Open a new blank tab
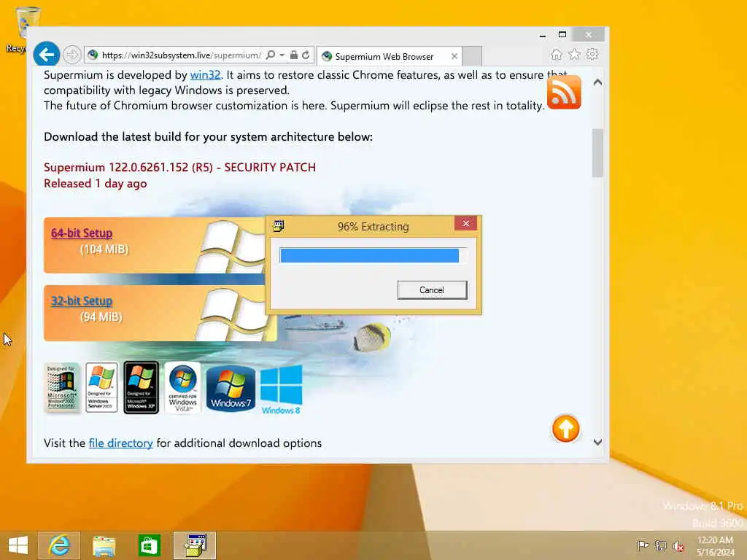Image resolution: width=747 pixels, height=560 pixels. point(472,55)
